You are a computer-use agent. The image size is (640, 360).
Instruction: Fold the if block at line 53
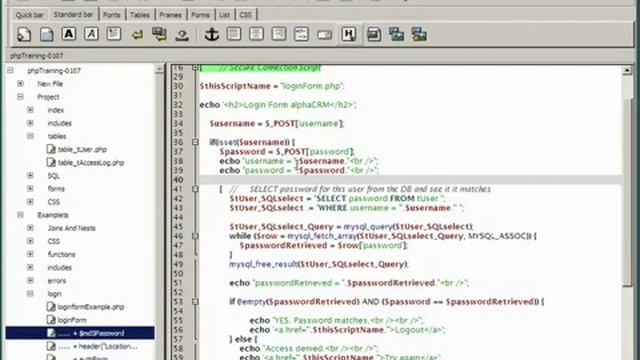click(195, 302)
